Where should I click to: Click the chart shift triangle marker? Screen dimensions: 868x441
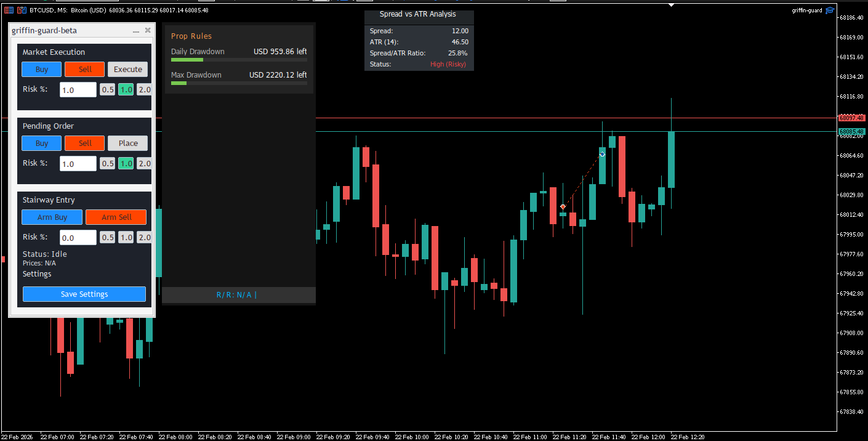click(x=671, y=5)
